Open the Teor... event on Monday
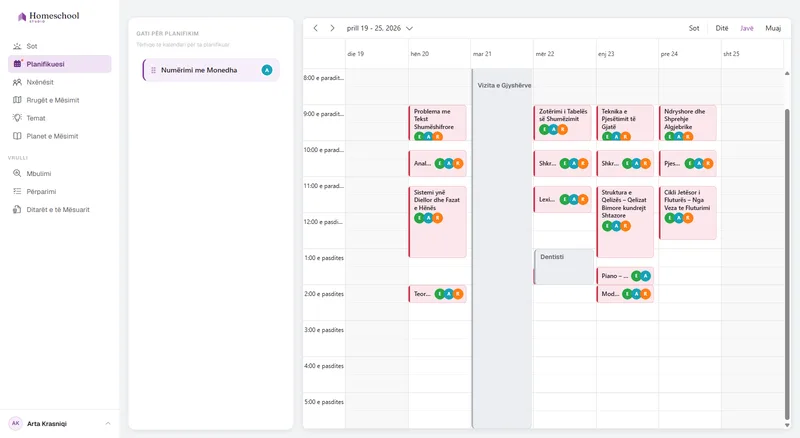The image size is (800, 438). 437,294
